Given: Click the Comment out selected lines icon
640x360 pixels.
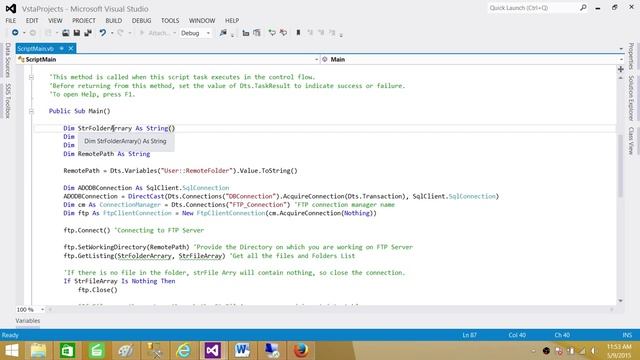Looking at the screenshot, I should click(272, 33).
